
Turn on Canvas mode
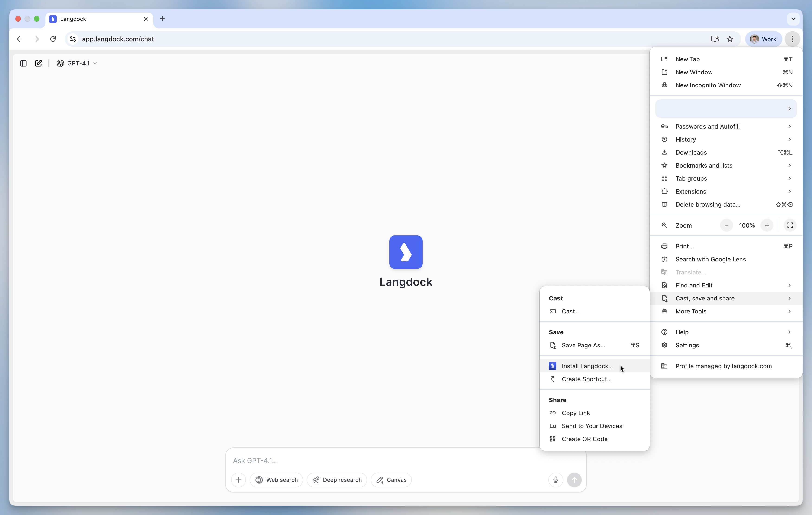point(391,479)
